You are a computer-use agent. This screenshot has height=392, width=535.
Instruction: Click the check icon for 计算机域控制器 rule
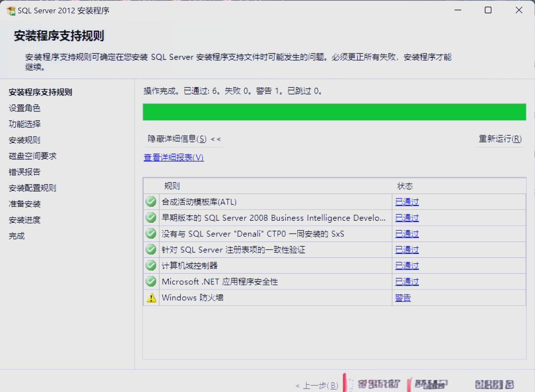[x=151, y=265]
